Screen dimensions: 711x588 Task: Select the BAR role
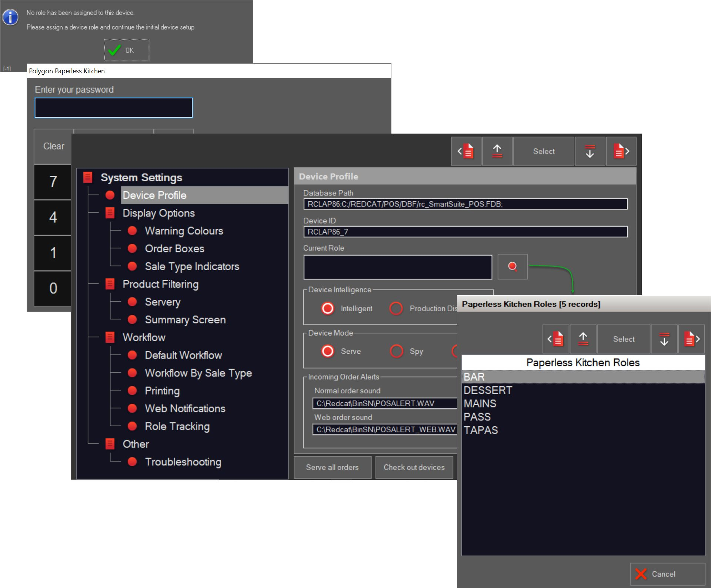[x=583, y=377]
